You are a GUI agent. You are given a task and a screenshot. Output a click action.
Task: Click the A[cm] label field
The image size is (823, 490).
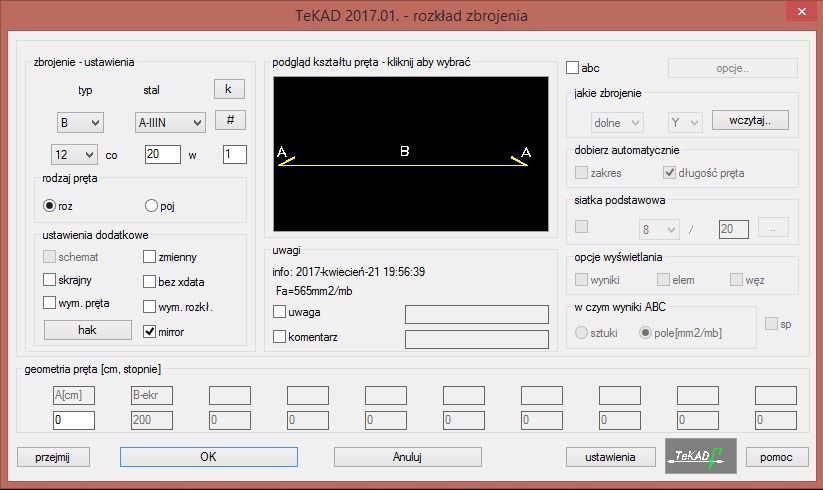[74, 396]
